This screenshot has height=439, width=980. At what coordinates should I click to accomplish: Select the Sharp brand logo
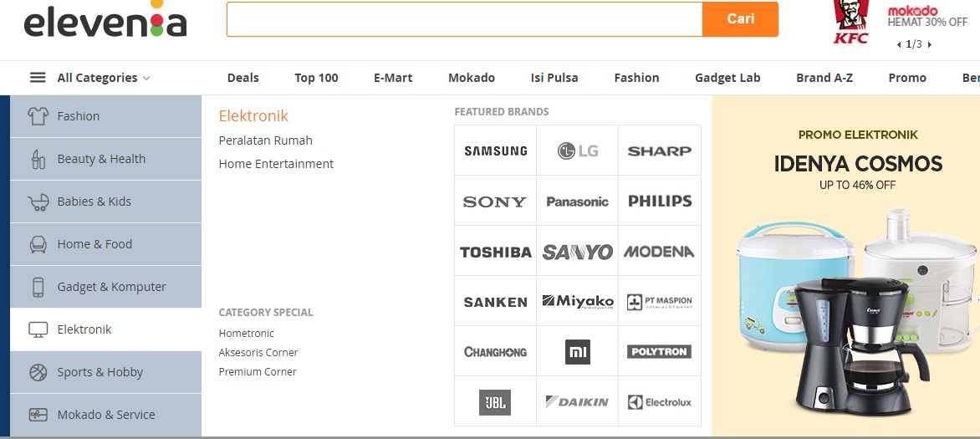pyautogui.click(x=660, y=151)
